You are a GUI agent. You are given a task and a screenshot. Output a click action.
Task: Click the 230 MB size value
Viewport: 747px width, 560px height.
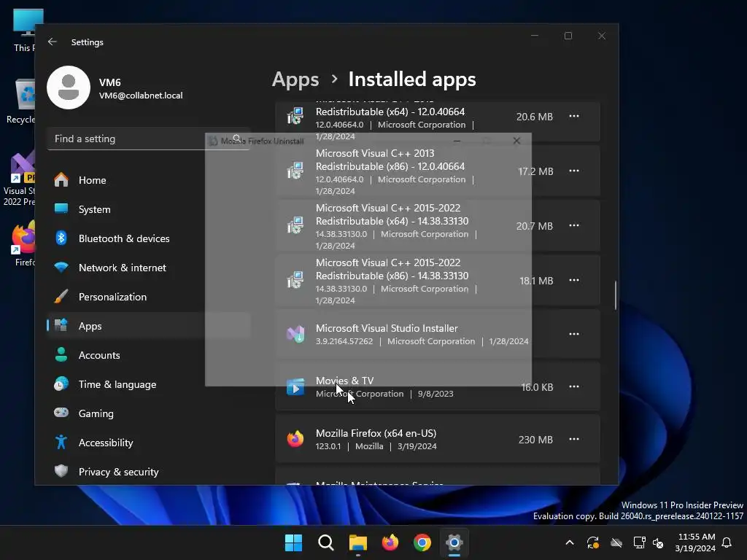535,440
